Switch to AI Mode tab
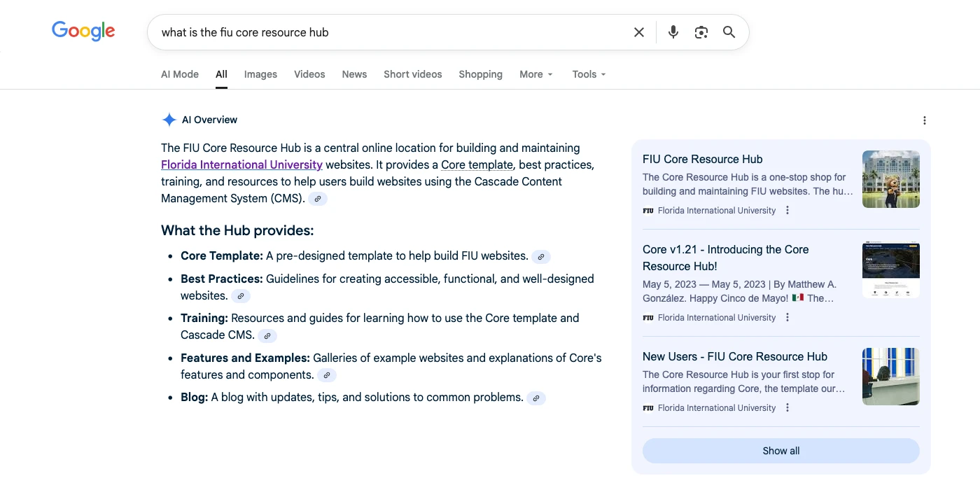Image resolution: width=980 pixels, height=490 pixels. point(180,74)
